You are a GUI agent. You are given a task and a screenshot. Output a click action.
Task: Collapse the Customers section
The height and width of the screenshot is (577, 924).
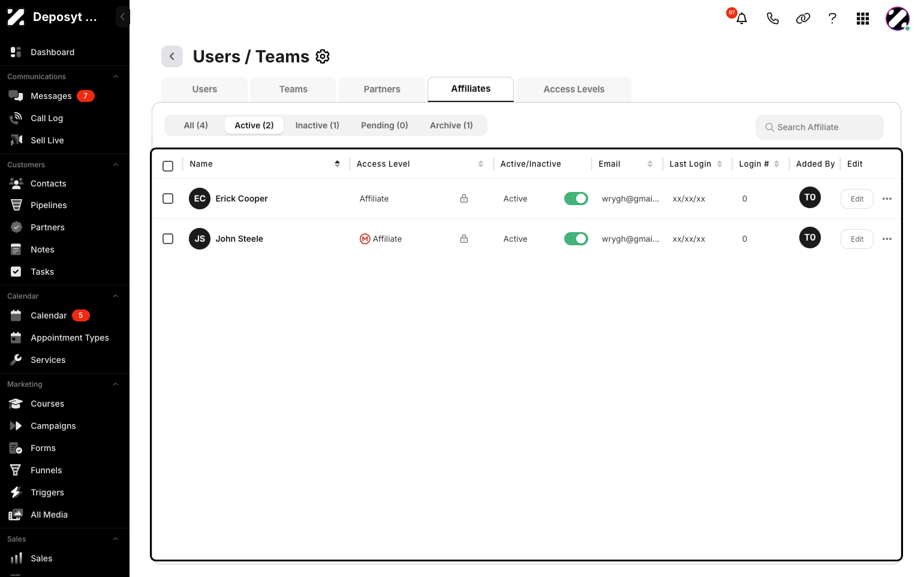coord(116,165)
